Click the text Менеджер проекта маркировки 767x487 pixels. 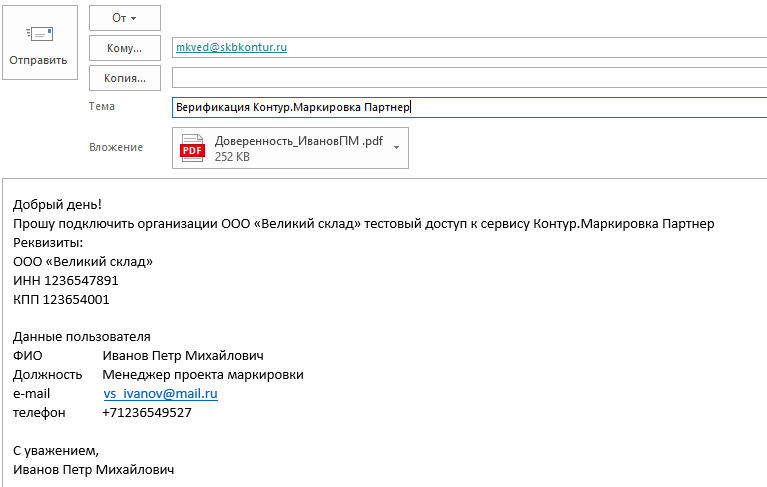[x=203, y=375]
